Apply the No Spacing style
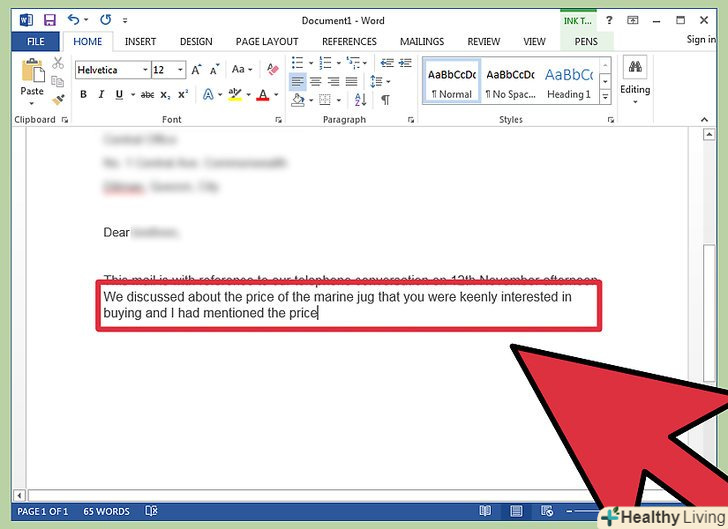 (x=510, y=81)
